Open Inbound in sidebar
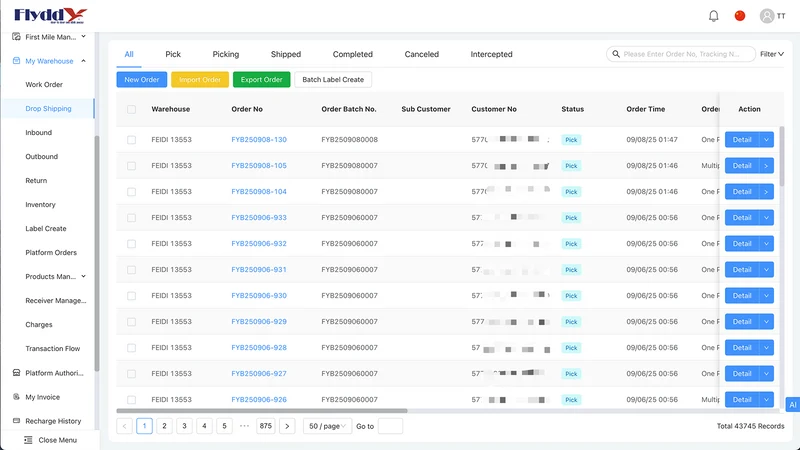The image size is (800, 450). [x=39, y=133]
